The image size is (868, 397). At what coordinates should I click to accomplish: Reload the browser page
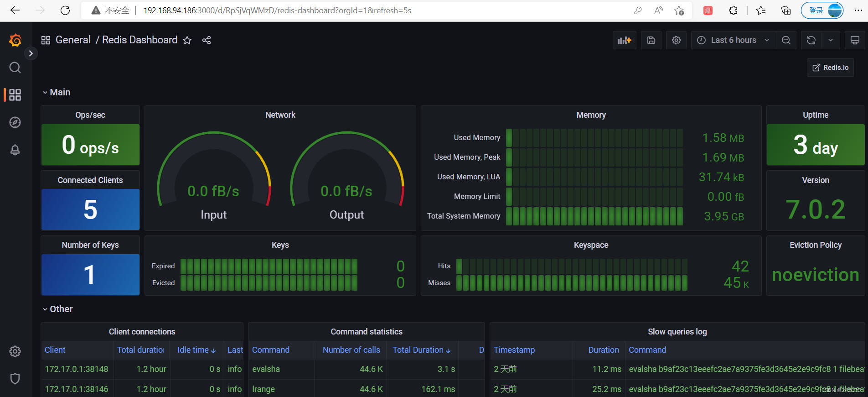point(65,10)
